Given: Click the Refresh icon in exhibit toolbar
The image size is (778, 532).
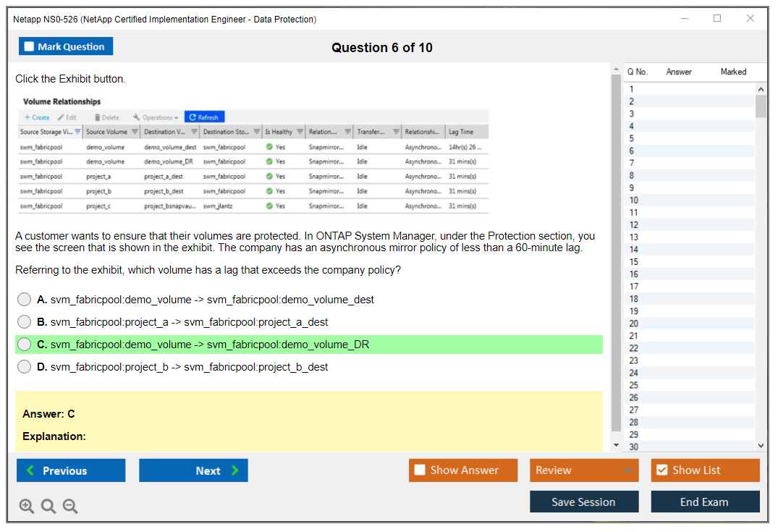Looking at the screenshot, I should (x=193, y=117).
